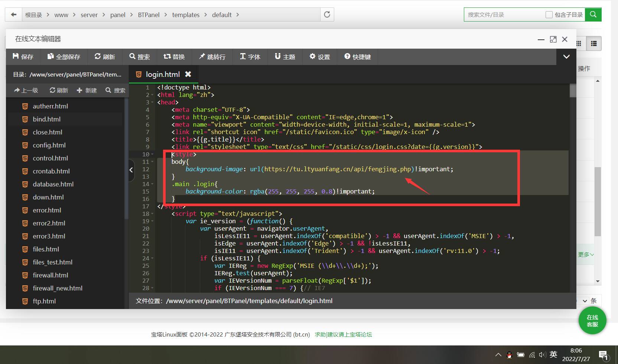This screenshot has width=618, height=364.
Task: Open the Replace (替换) tool
Action: (x=174, y=56)
